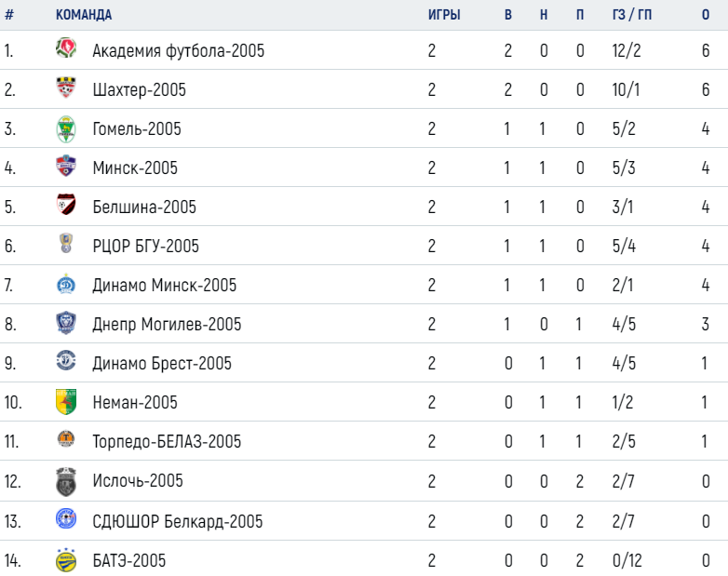
Task: Click the Динамо Минск-2005 blue logo
Action: click(x=66, y=284)
